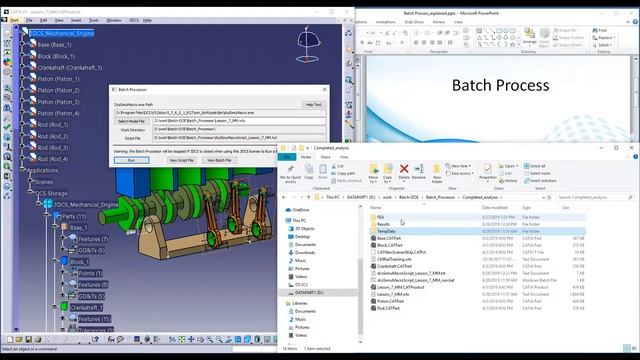Click Pin to Quick access in Explorer ribbon
Viewport: 640px width, 360px height.
pyautogui.click(x=291, y=173)
